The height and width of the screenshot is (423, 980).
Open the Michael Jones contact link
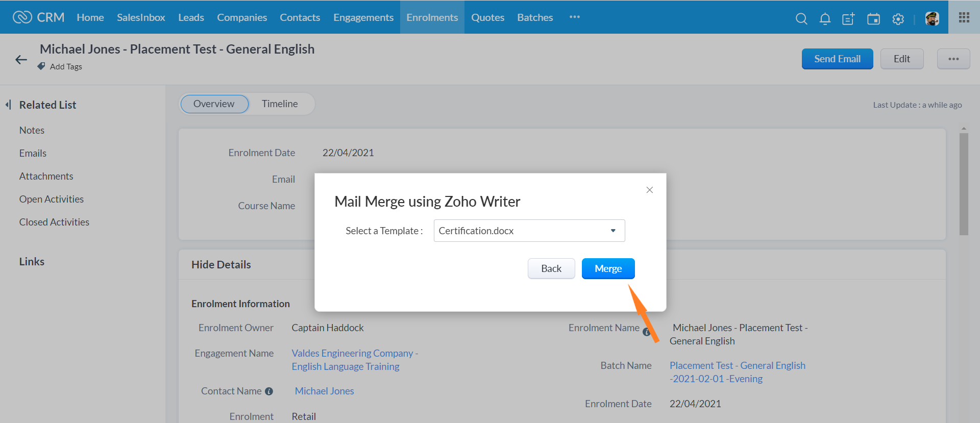(x=324, y=391)
